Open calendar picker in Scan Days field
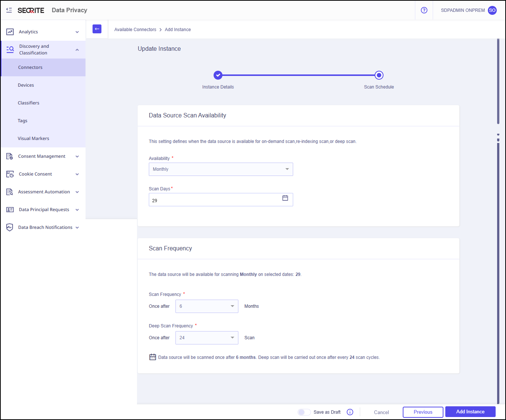 pyautogui.click(x=285, y=198)
